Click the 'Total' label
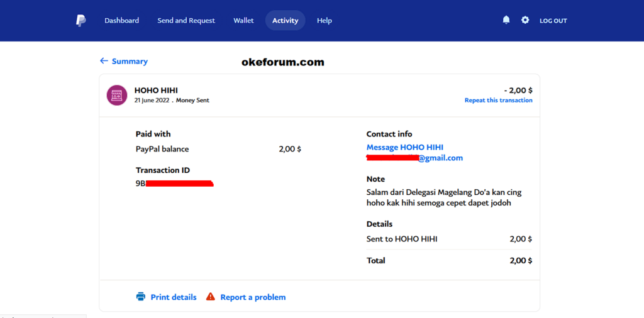Image resolution: width=644 pixels, height=318 pixels. pos(376,261)
